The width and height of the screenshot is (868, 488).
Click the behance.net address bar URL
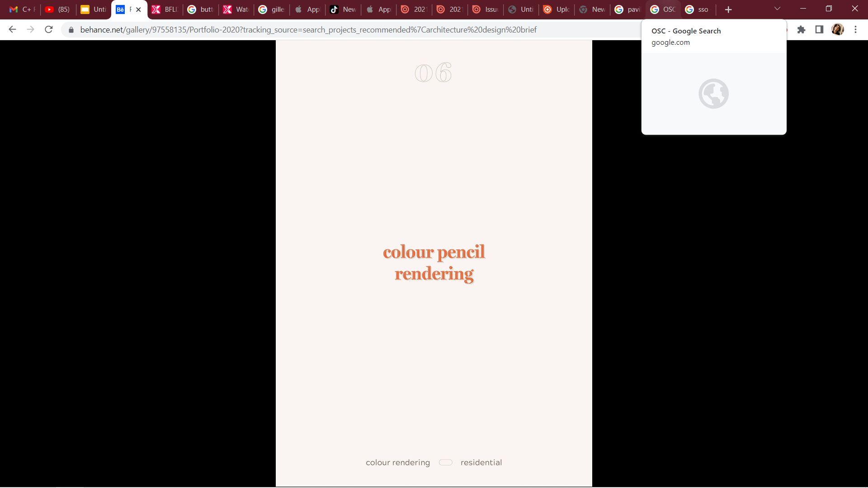[307, 30]
